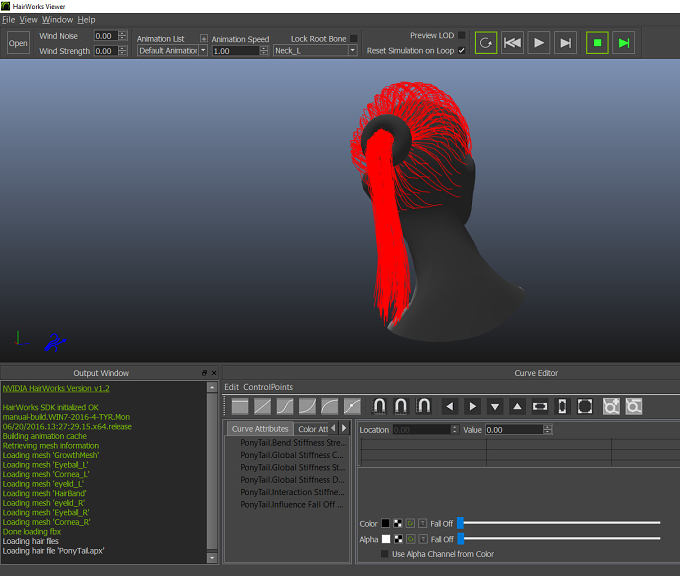Screen dimensions: 680x576
Task: Rewind animation to the first frame
Action: pos(512,43)
